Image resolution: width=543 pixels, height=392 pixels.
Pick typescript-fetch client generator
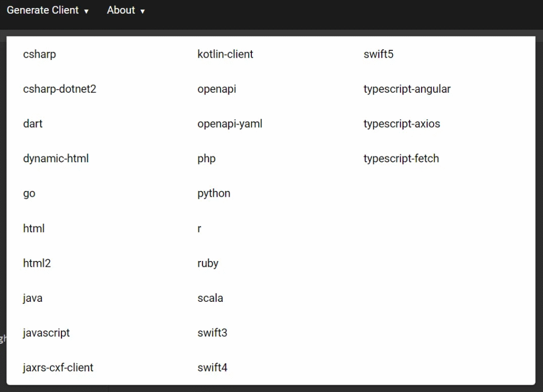click(401, 159)
